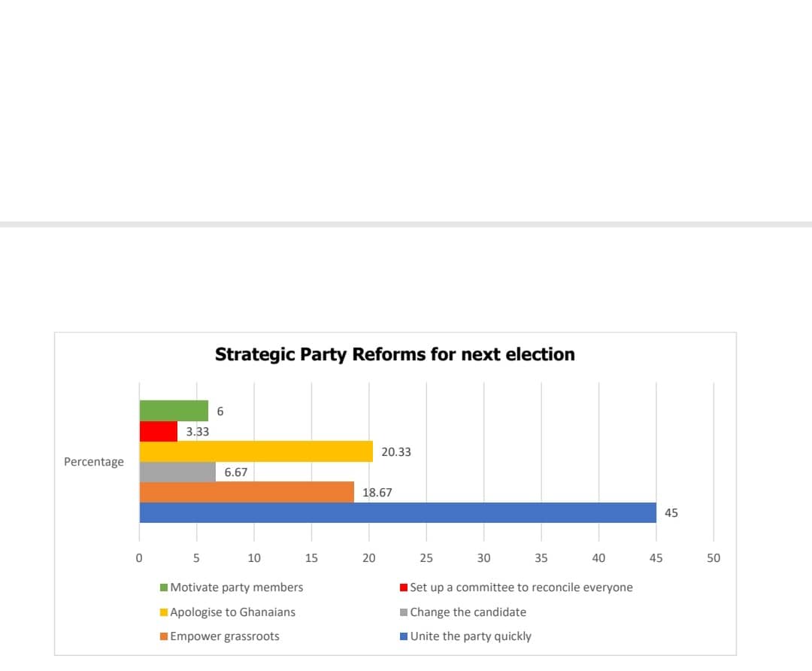Click the gray 6.67 bar

click(177, 472)
